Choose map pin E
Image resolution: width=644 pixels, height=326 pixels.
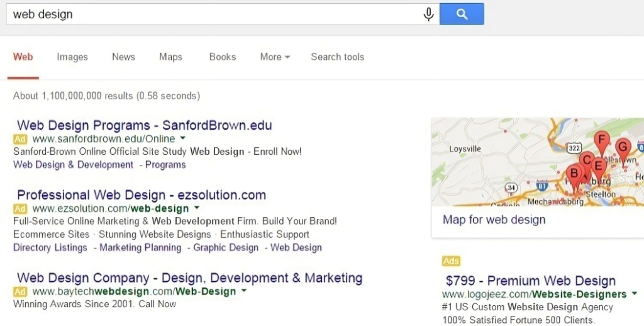(x=599, y=165)
